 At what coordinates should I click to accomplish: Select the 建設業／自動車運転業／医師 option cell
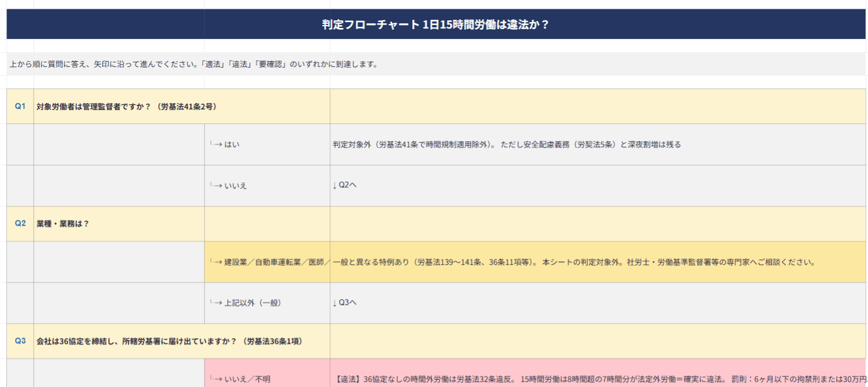click(267, 262)
